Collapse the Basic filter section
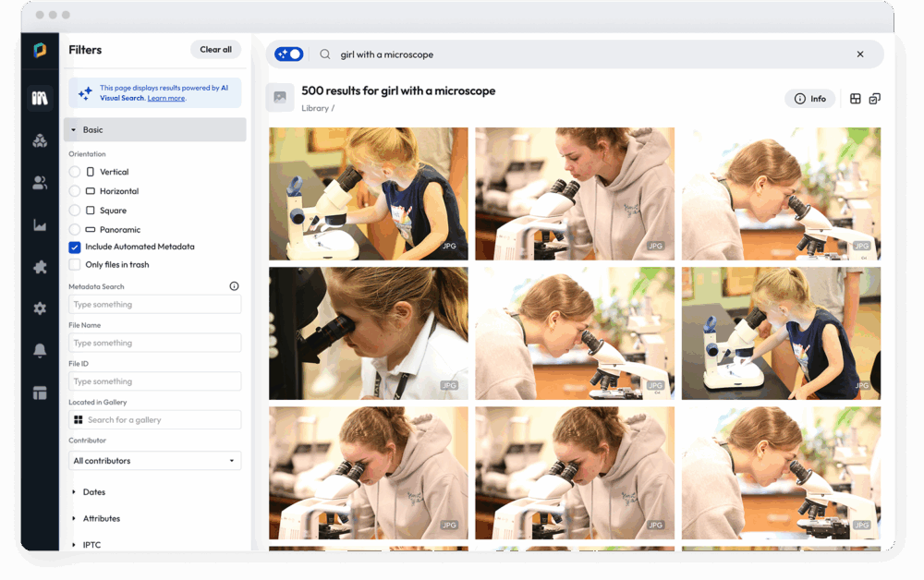This screenshot has width=924, height=580. point(155,129)
